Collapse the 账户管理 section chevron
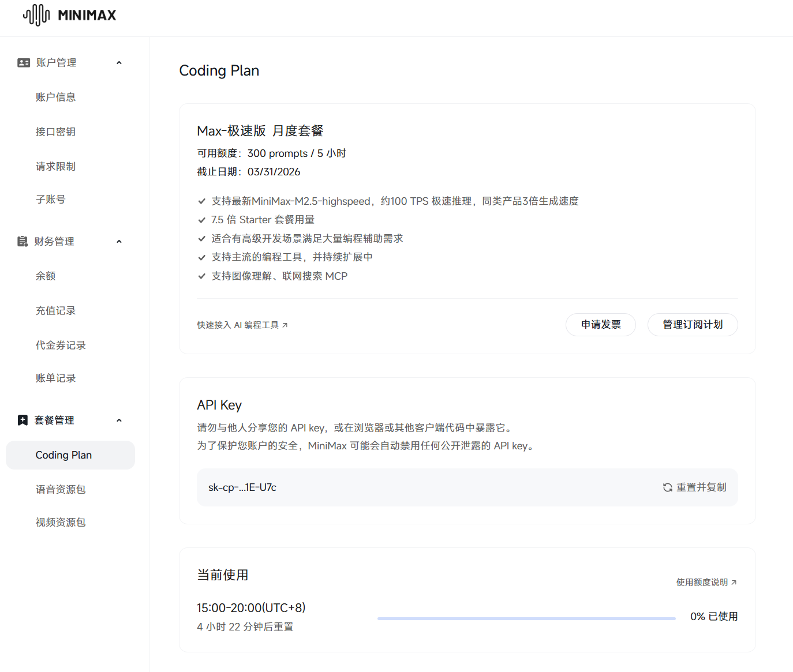The width and height of the screenshot is (793, 672). 119,63
